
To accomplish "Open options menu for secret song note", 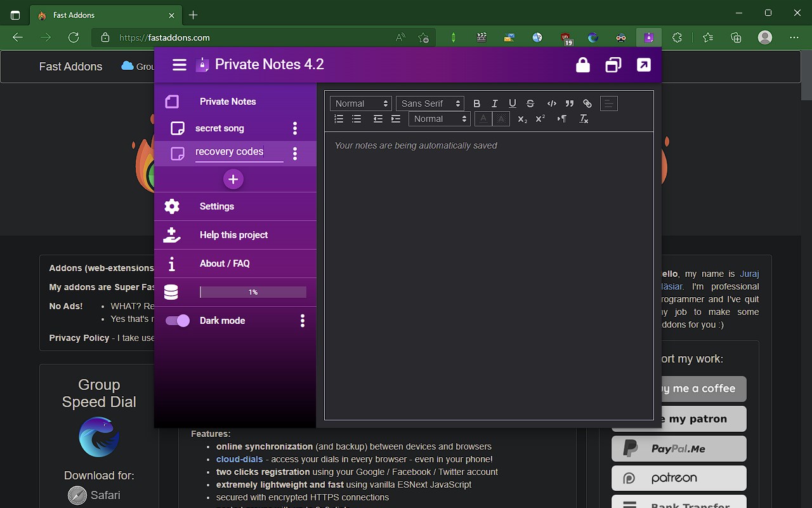I will click(295, 128).
